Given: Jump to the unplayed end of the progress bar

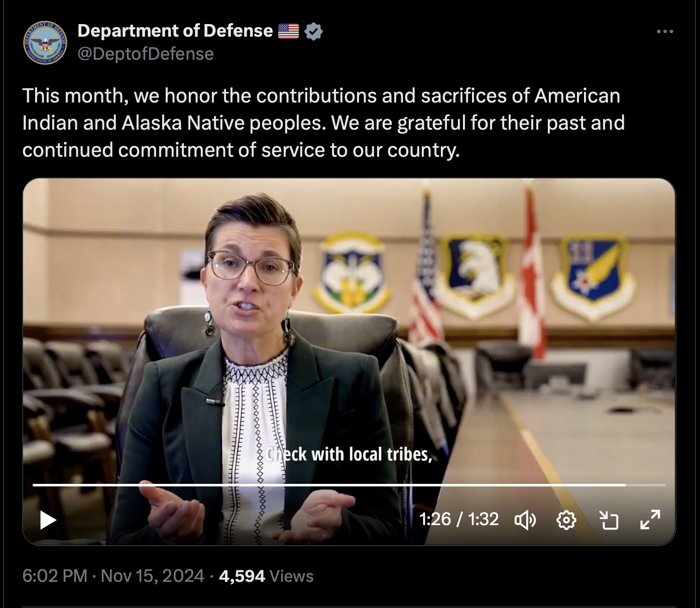Looking at the screenshot, I should pyautogui.click(x=646, y=485).
